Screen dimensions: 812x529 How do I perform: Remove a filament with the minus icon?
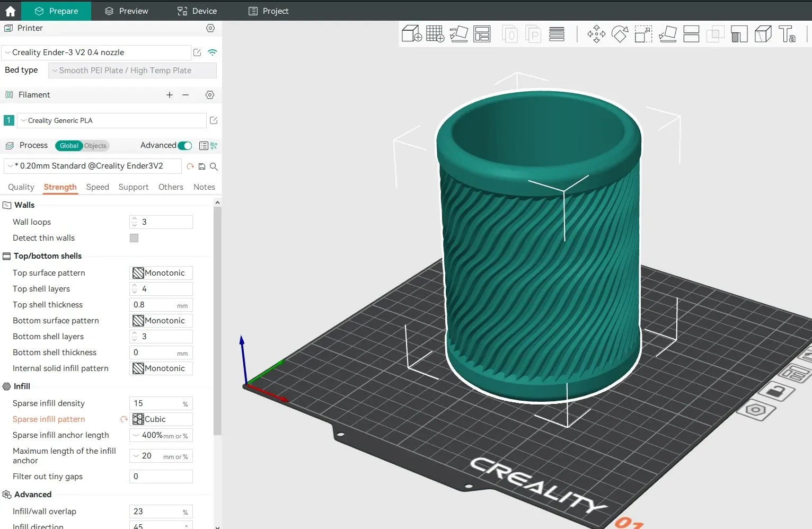pos(186,95)
